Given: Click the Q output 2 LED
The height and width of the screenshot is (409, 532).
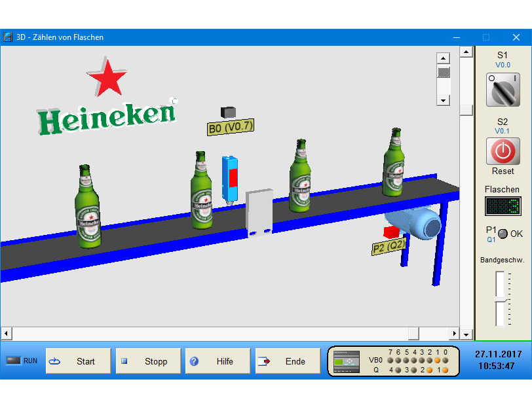Looking at the screenshot, I should pyautogui.click(x=430, y=370).
